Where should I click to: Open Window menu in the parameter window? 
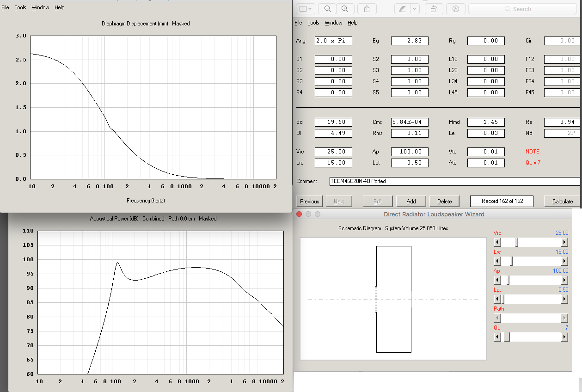pos(333,23)
